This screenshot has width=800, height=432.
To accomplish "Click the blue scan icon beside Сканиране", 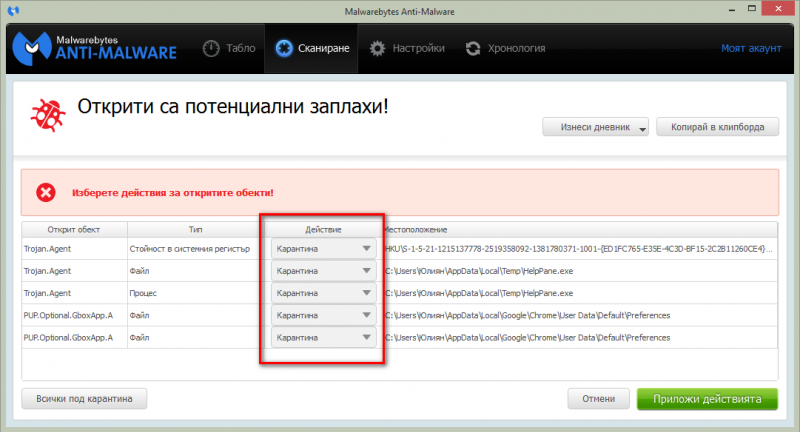I will [284, 48].
